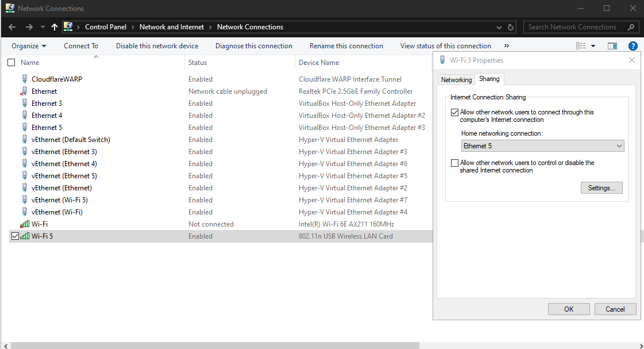Click the CloudflareWARP adapter icon
644x349 pixels.
click(25, 79)
